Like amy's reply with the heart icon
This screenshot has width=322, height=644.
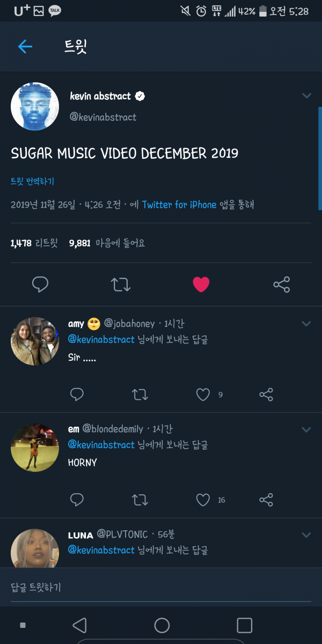(203, 394)
